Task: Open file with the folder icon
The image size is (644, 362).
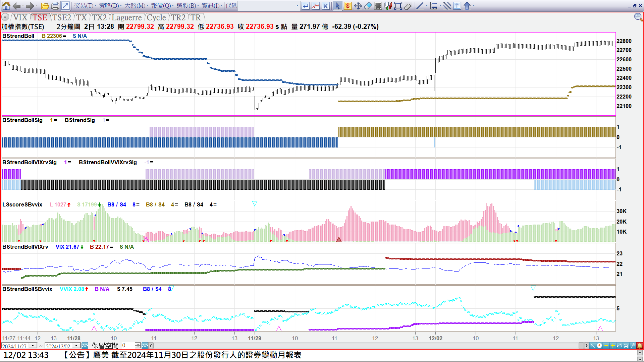Action: coord(45,6)
